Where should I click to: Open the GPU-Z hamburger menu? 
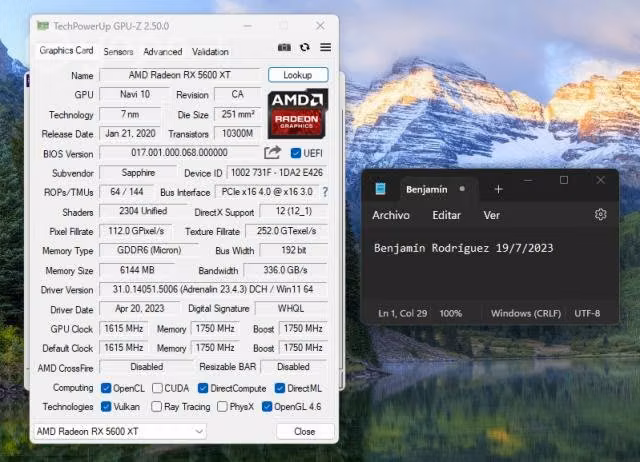325,47
